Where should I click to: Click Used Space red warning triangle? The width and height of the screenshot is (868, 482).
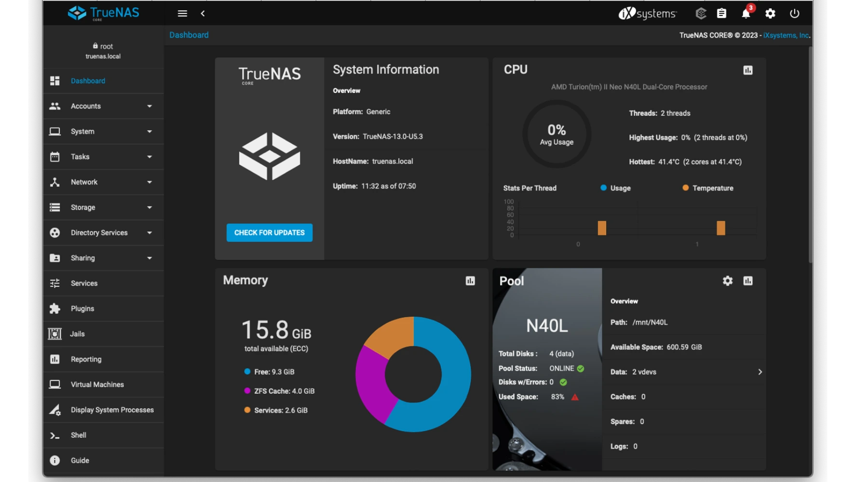tap(575, 397)
